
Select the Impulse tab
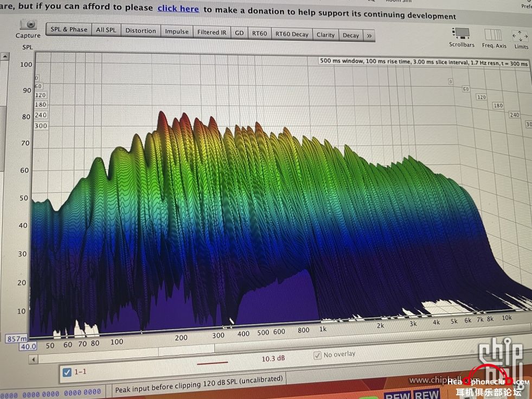176,31
